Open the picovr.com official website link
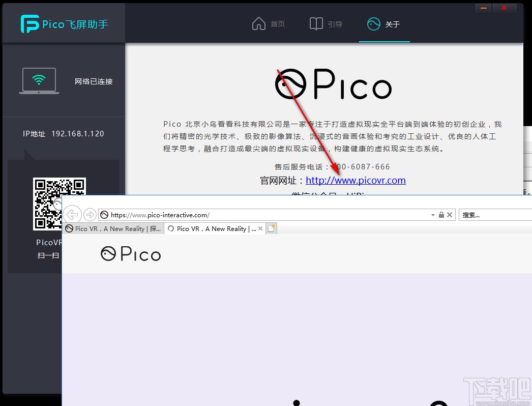This screenshot has width=532, height=406. (356, 180)
